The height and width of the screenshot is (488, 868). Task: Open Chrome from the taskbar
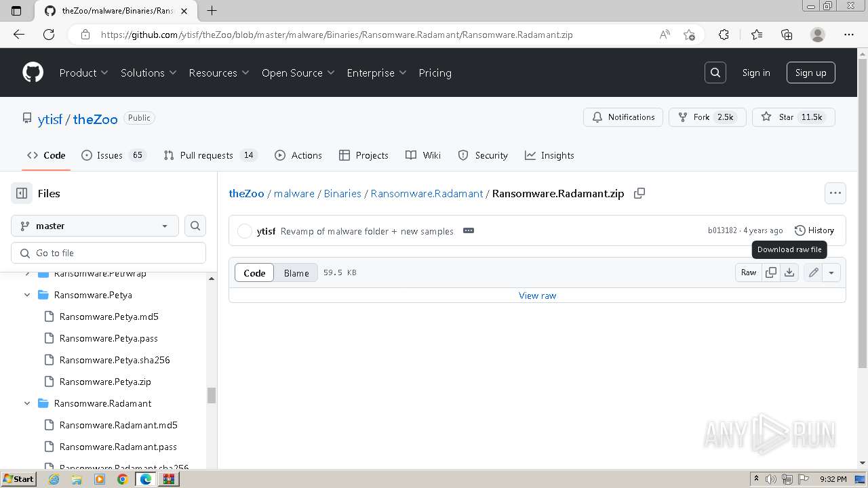pos(123,479)
